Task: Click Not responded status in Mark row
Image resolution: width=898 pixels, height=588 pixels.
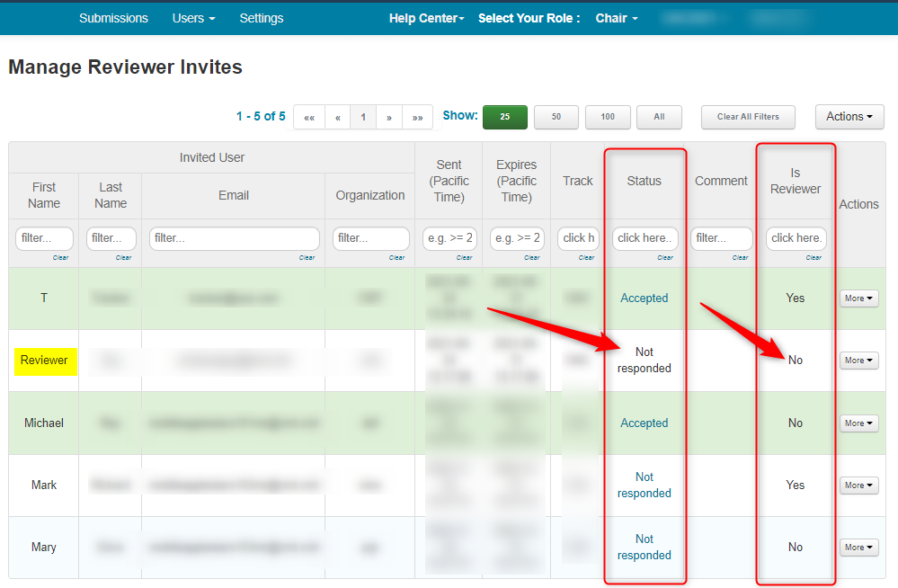Action: 645,486
